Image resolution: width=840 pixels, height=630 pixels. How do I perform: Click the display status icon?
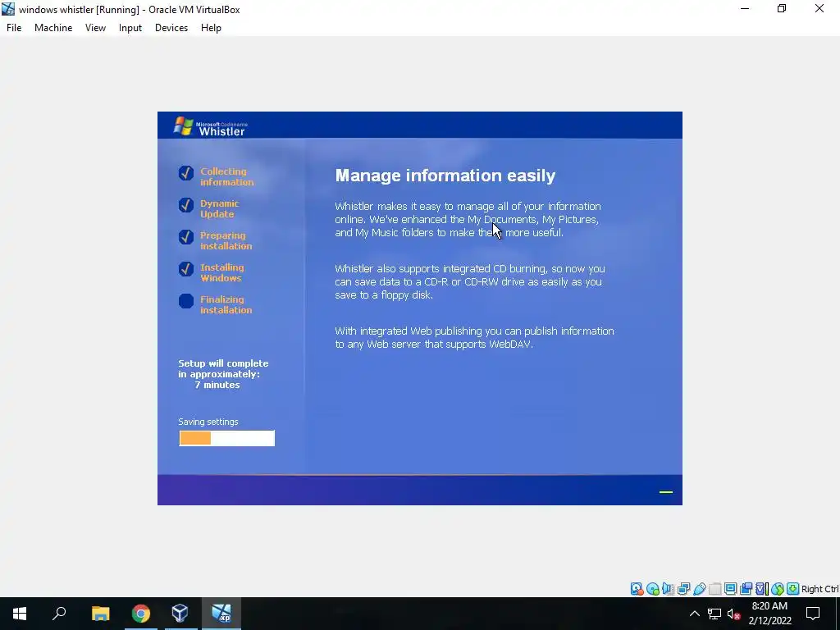tap(730, 589)
